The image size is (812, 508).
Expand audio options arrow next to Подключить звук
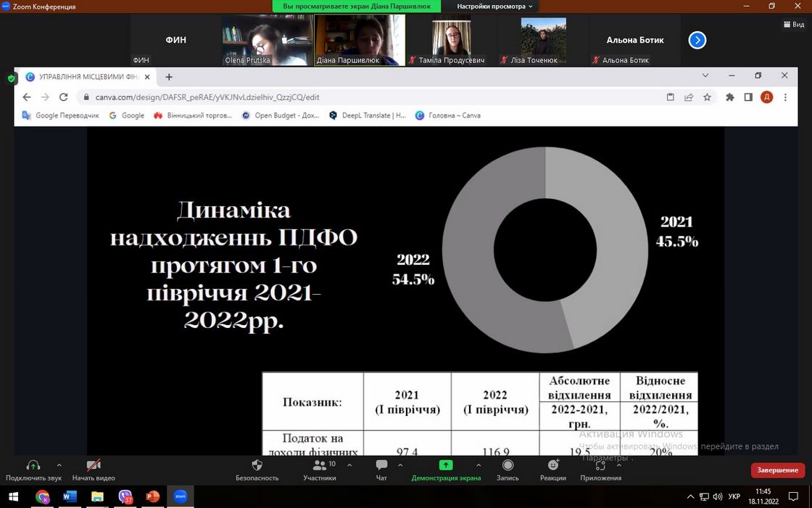[x=59, y=465]
